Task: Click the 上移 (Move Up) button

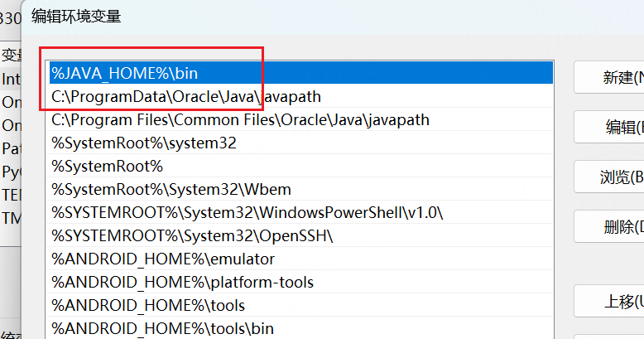Action: [x=609, y=301]
